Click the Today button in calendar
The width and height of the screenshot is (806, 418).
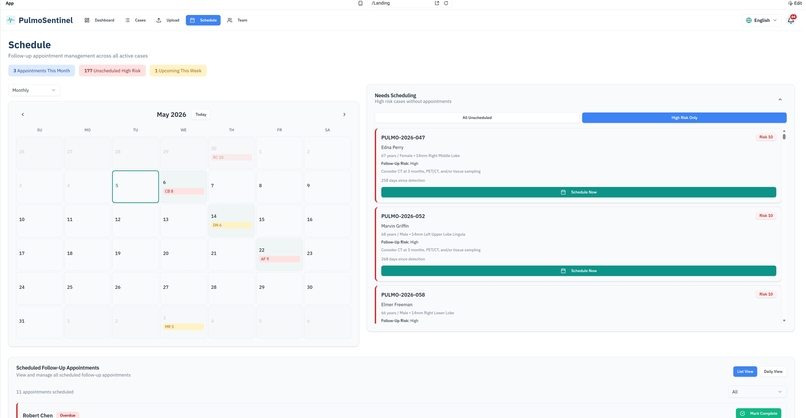201,114
